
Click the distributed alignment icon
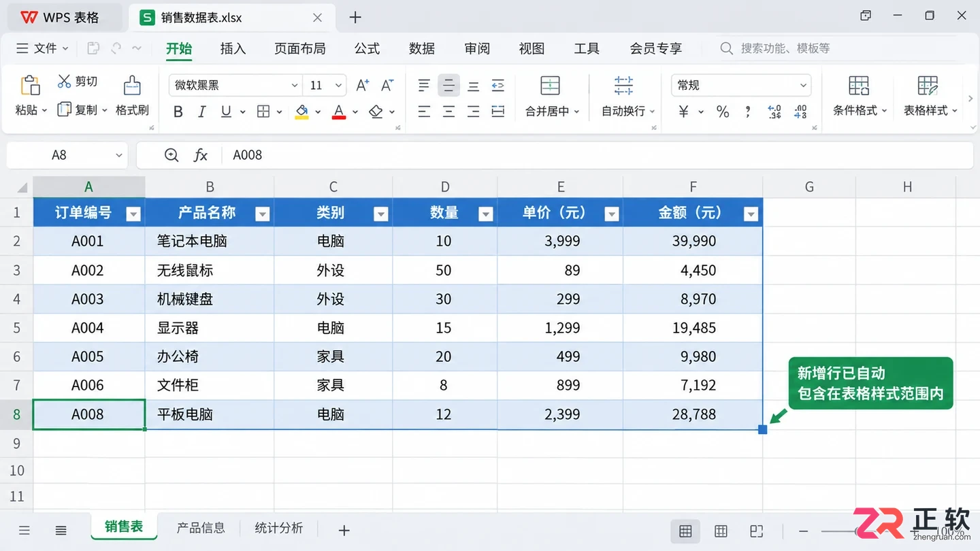(498, 112)
